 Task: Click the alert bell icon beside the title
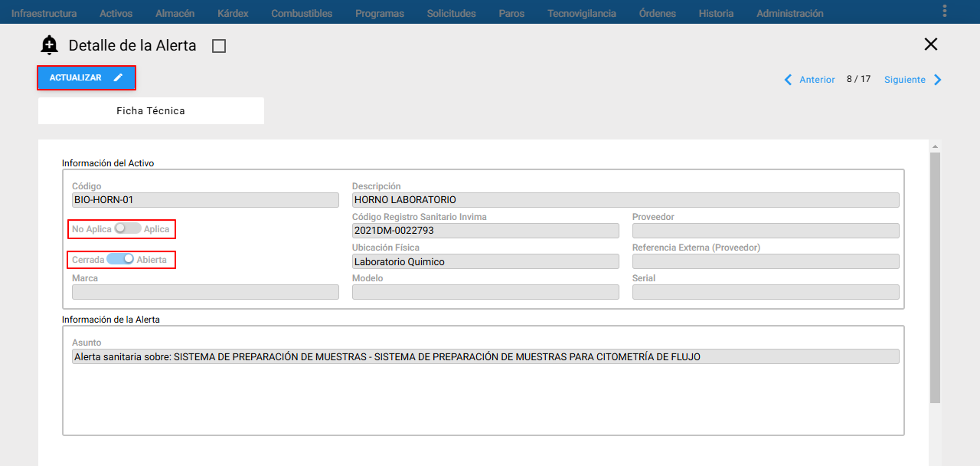click(x=50, y=45)
